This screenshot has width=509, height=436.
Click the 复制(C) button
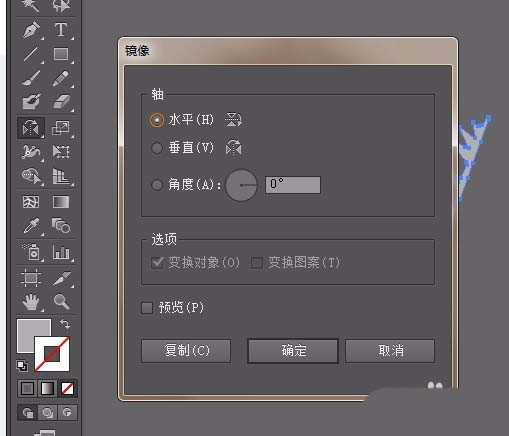(186, 351)
